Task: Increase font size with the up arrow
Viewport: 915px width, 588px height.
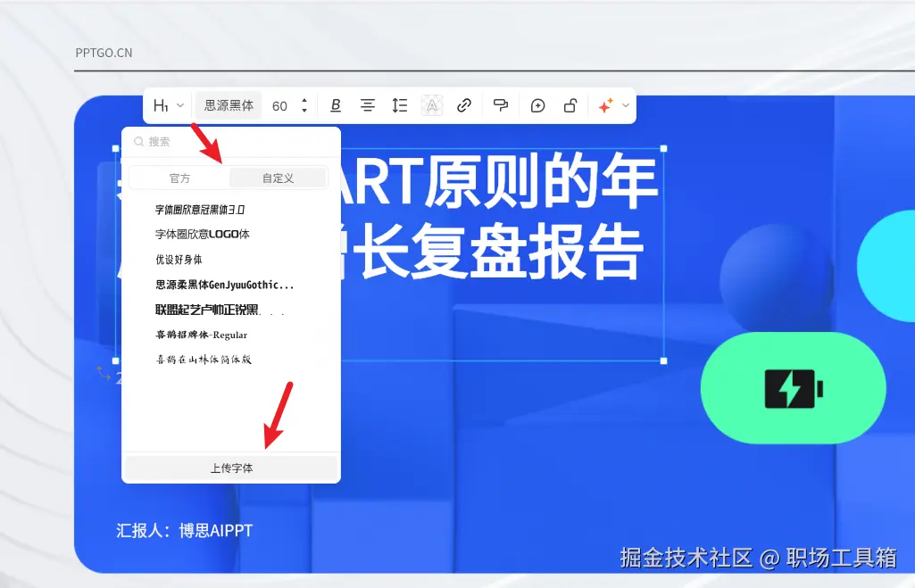Action: click(304, 101)
